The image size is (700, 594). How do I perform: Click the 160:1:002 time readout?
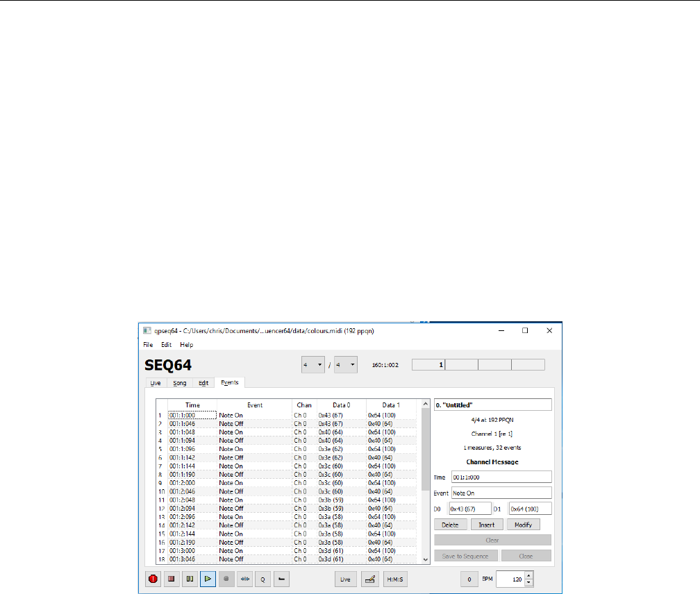coord(385,365)
